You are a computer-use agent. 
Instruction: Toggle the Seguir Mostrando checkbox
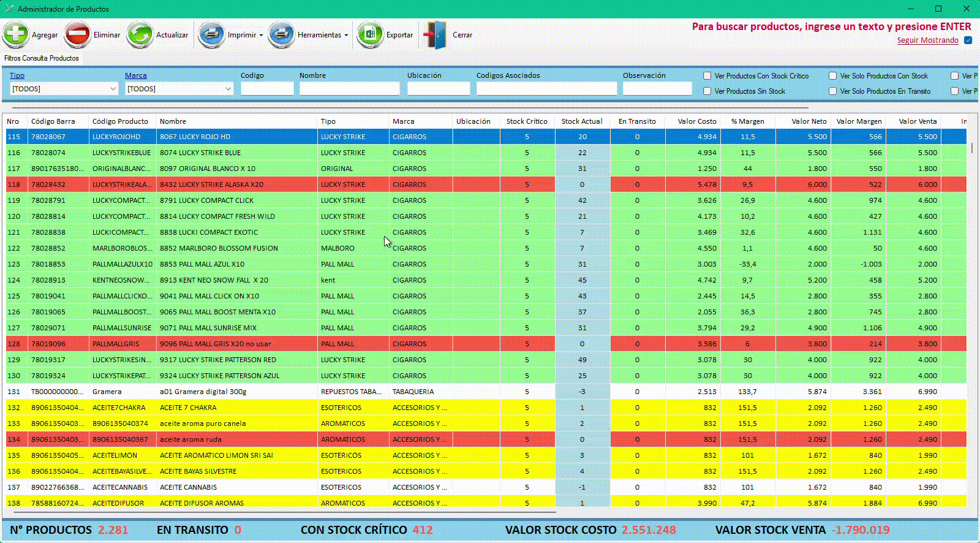pos(968,40)
